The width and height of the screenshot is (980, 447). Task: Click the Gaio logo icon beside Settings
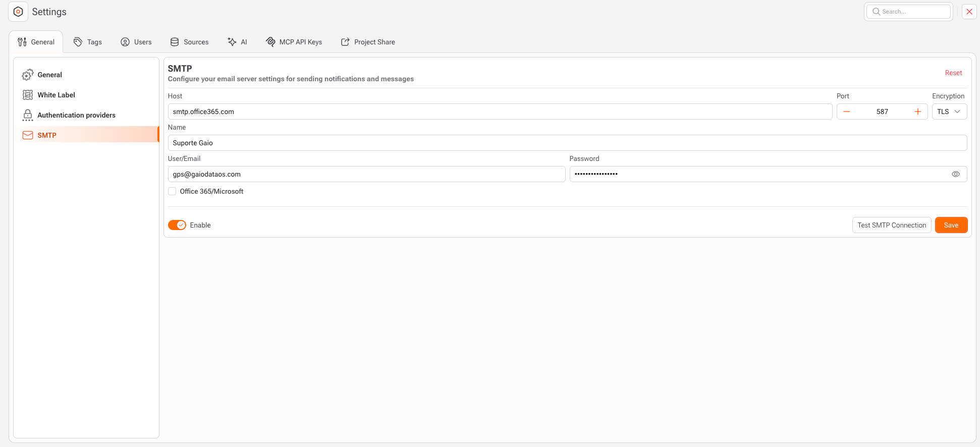(18, 12)
